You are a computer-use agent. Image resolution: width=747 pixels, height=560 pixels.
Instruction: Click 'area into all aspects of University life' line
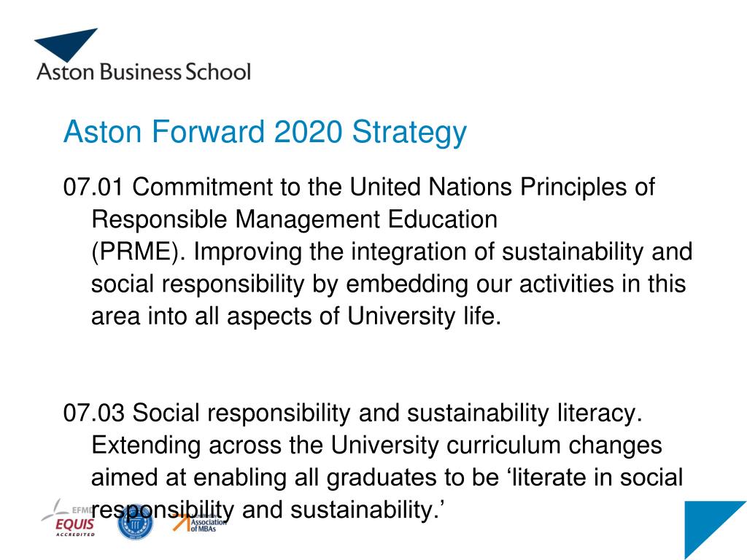click(296, 316)
